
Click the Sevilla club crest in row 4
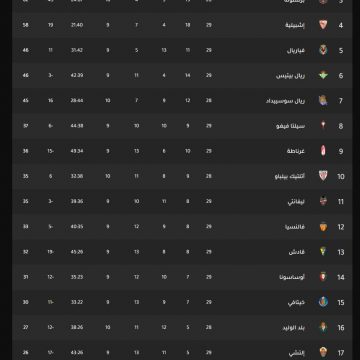coord(323,25)
